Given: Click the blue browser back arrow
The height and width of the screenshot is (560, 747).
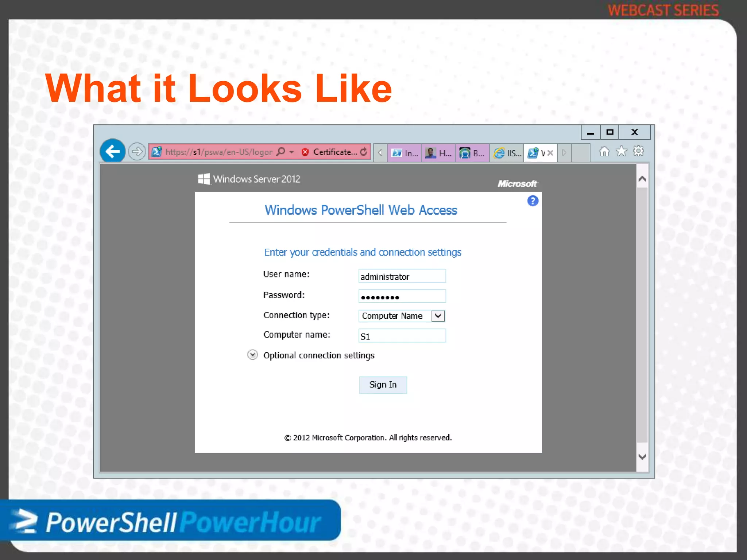Looking at the screenshot, I should [112, 151].
